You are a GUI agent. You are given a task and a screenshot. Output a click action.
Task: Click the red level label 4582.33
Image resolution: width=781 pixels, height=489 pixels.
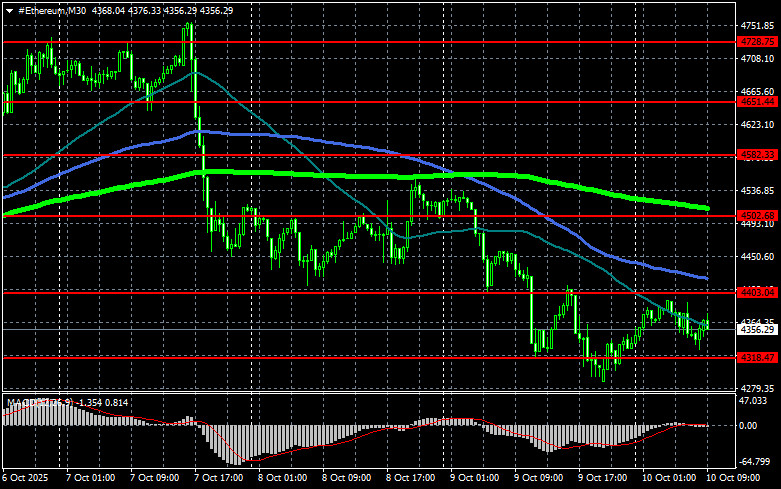coord(757,155)
